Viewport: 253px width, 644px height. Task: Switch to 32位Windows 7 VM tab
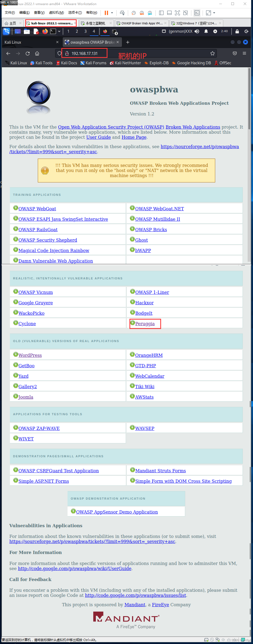coord(196,23)
